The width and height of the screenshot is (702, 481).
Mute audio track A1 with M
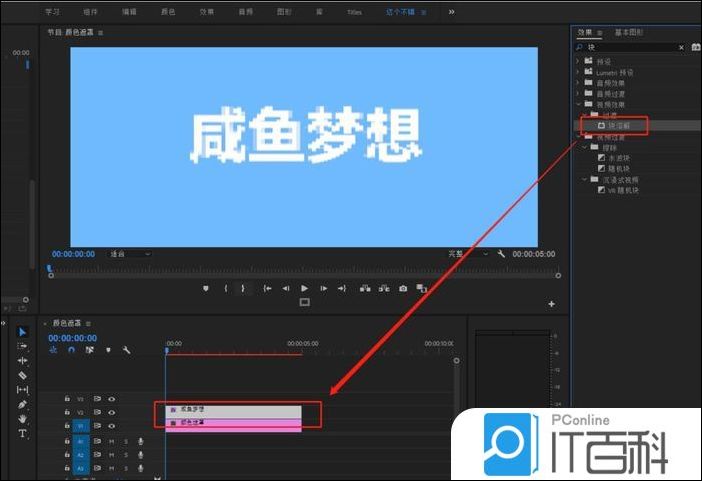coord(111,442)
